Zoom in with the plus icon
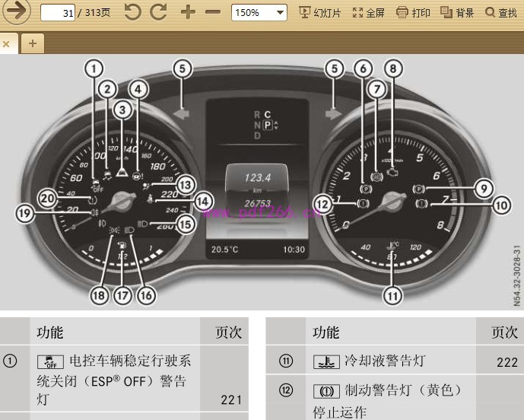Image resolution: width=524 pixels, height=420 pixels. coord(187,13)
